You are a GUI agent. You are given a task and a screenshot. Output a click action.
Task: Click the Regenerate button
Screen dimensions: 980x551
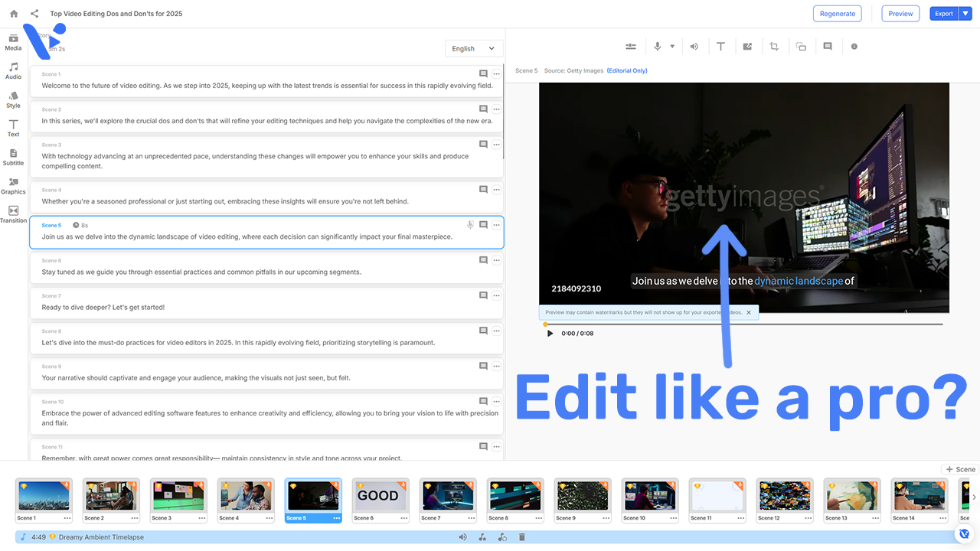click(x=838, y=13)
